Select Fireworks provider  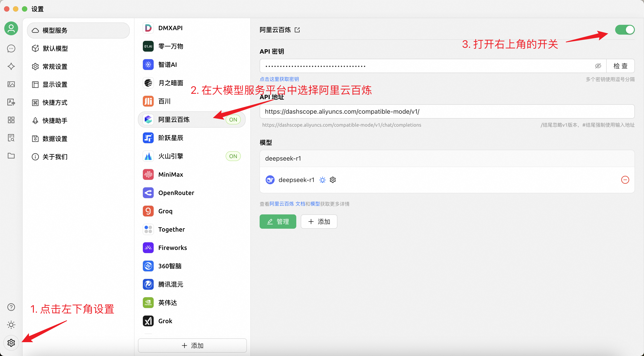pyautogui.click(x=192, y=248)
